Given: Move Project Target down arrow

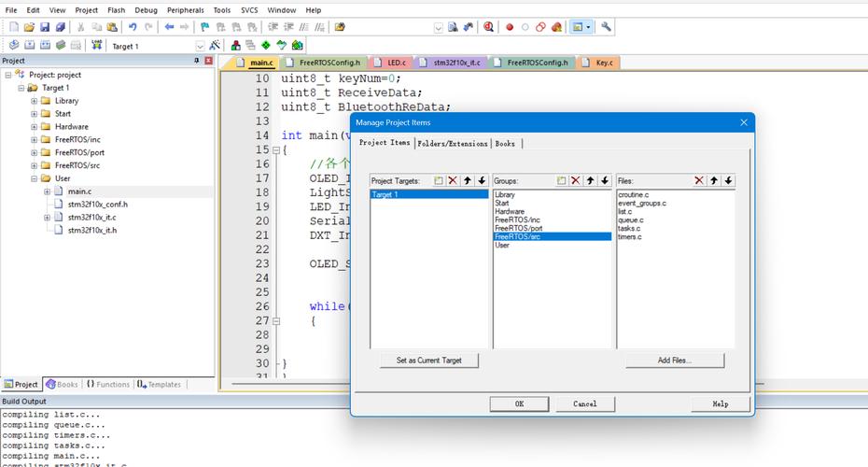Looking at the screenshot, I should click(482, 180).
